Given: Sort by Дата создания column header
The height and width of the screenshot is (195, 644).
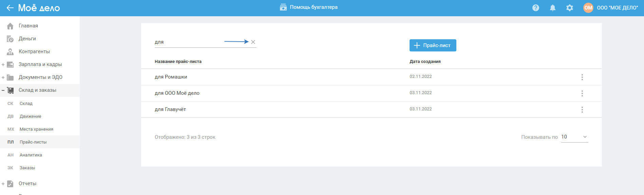Looking at the screenshot, I should [x=425, y=62].
